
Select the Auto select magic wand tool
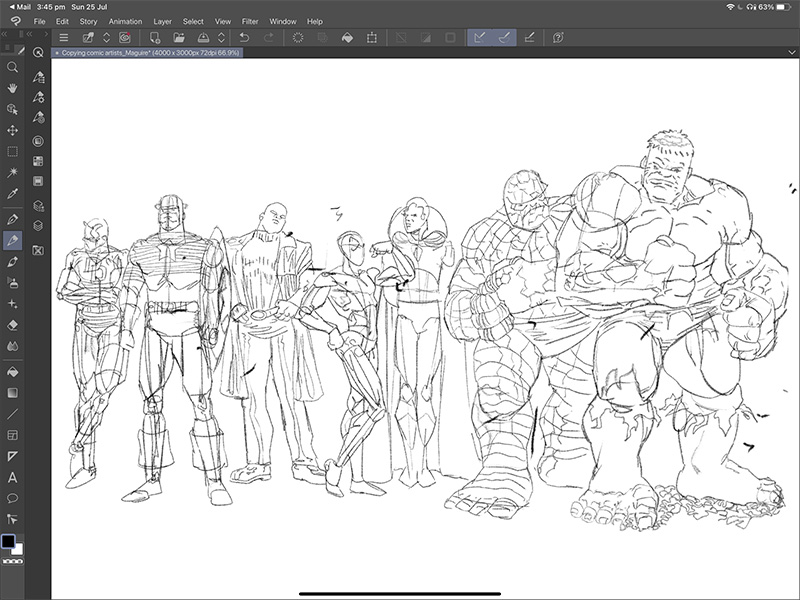[x=12, y=172]
